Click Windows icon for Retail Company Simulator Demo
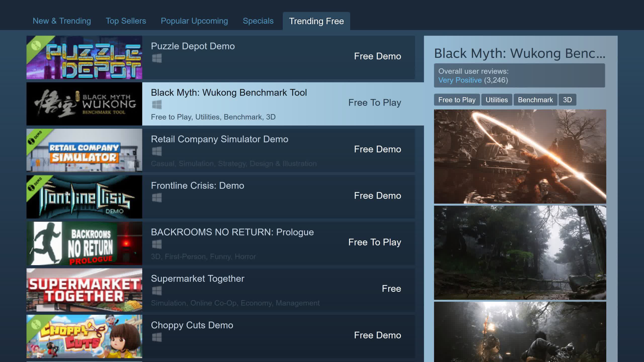Screen dimensions: 644x362 pos(157,151)
